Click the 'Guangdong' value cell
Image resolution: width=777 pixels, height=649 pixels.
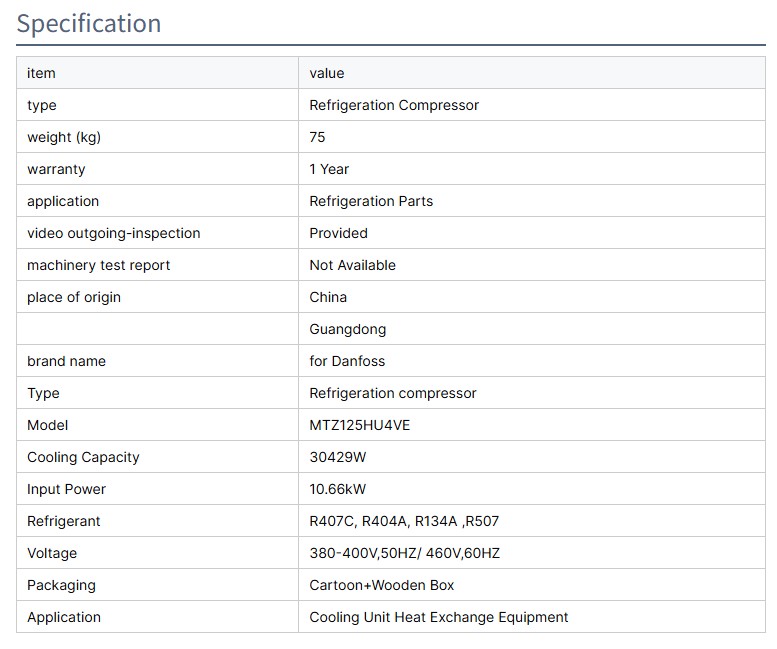pyautogui.click(x=347, y=329)
